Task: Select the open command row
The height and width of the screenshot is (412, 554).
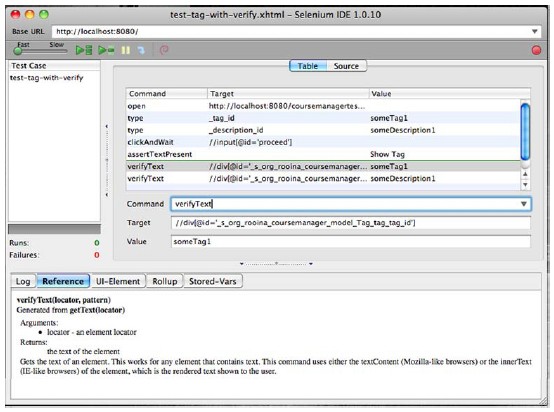Action: (323, 106)
